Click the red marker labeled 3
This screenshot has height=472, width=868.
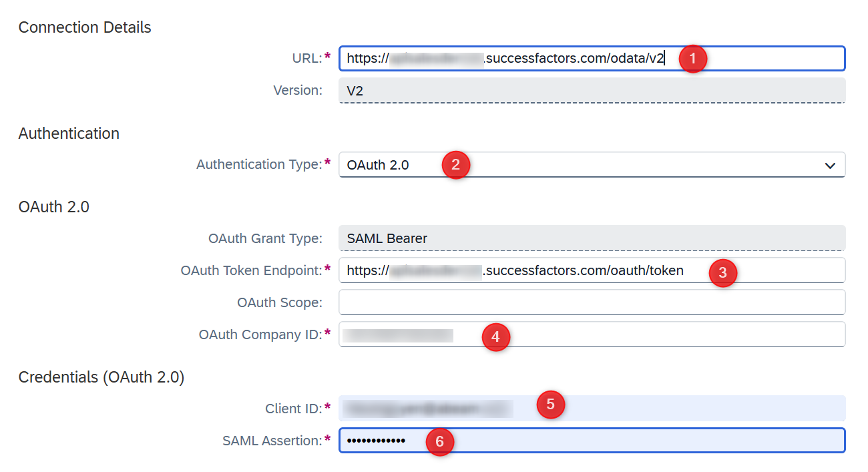pos(723,273)
